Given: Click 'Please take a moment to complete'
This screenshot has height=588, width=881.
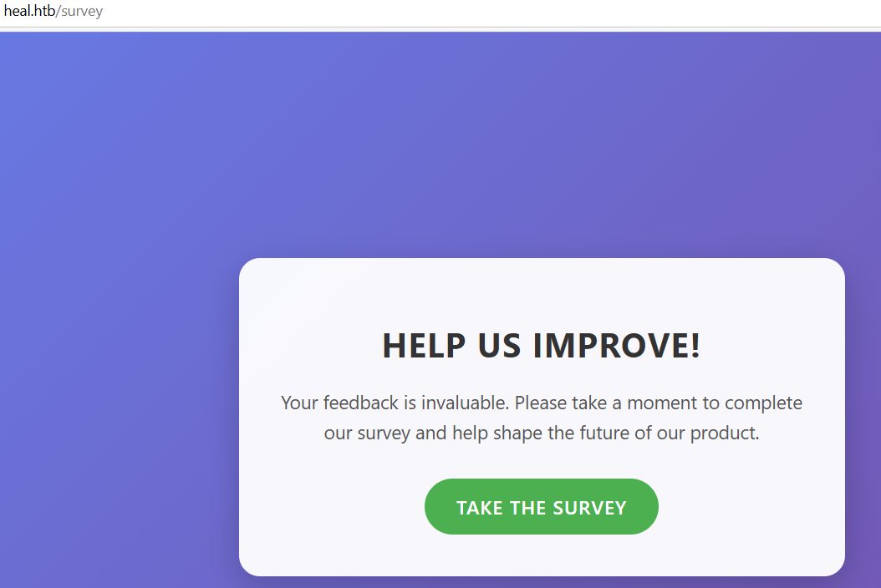Looking at the screenshot, I should tap(659, 403).
